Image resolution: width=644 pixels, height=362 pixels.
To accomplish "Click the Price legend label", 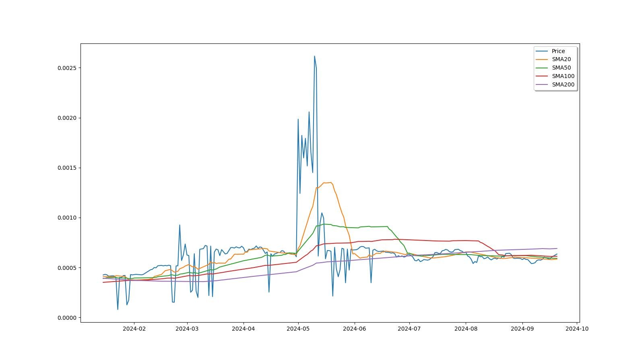I will pyautogui.click(x=558, y=51).
